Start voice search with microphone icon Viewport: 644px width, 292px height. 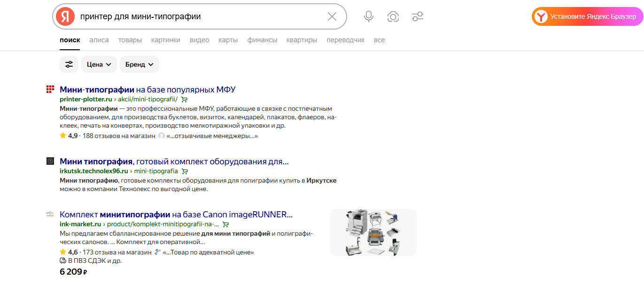pyautogui.click(x=369, y=16)
